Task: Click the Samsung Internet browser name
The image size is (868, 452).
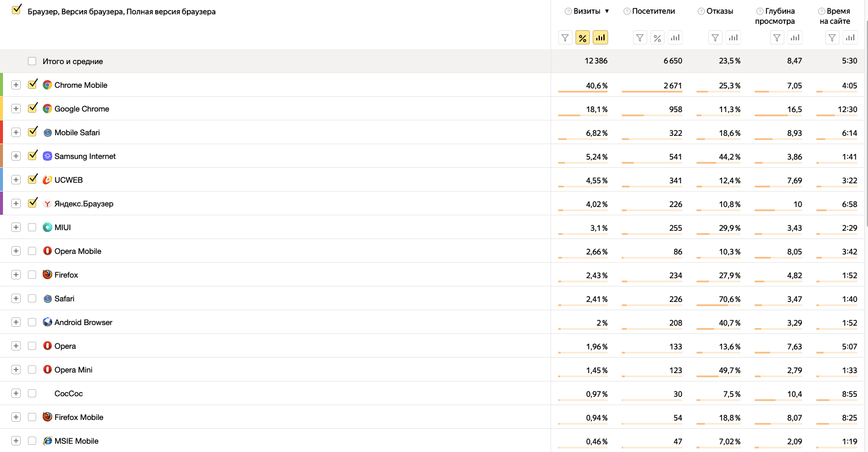Action: pyautogui.click(x=85, y=156)
